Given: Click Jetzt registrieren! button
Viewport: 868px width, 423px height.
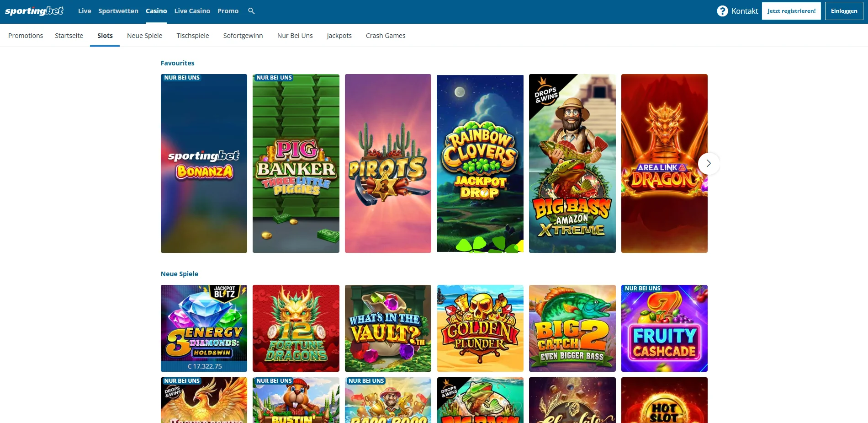Looking at the screenshot, I should 791,11.
